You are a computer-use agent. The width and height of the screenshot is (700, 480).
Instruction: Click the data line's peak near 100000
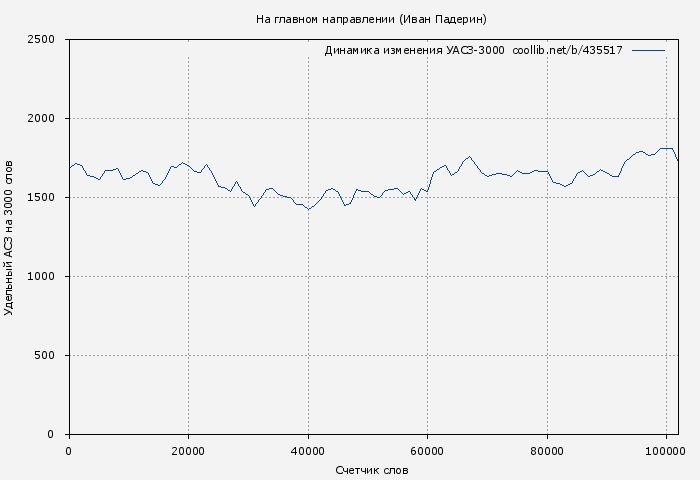(x=665, y=148)
